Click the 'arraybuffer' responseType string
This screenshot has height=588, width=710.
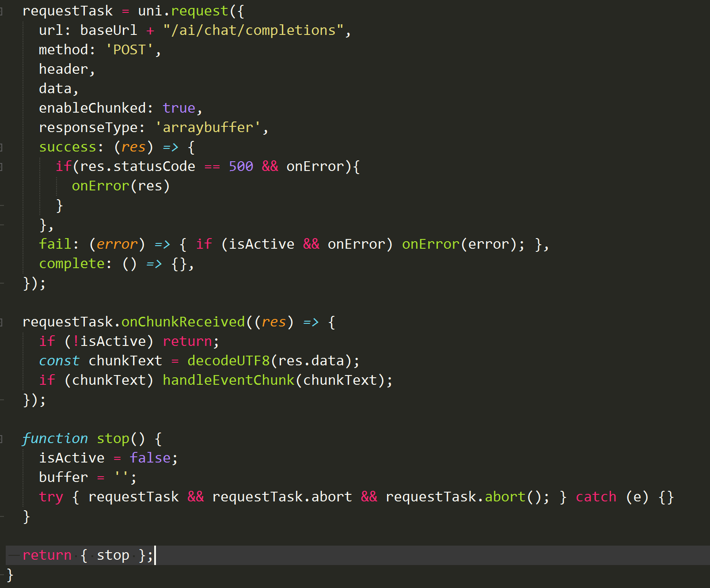tap(208, 128)
